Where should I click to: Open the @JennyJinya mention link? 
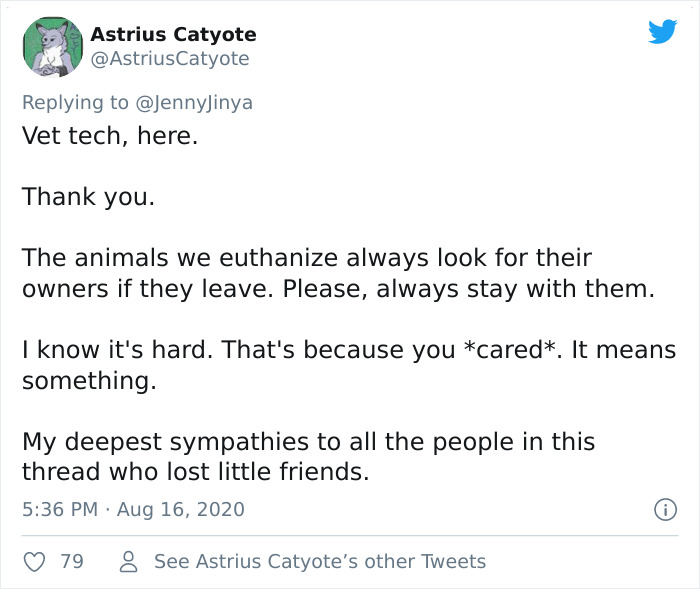pyautogui.click(x=194, y=103)
